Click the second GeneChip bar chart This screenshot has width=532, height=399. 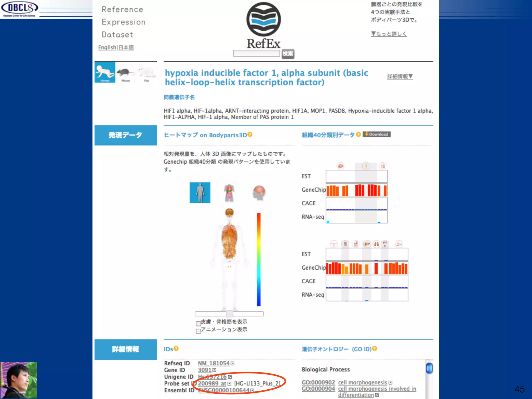(367, 268)
